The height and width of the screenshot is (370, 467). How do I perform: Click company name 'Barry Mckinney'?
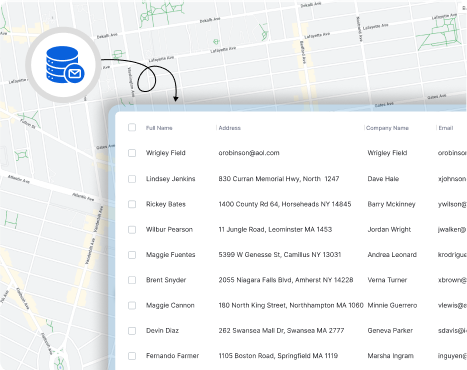[391, 204]
